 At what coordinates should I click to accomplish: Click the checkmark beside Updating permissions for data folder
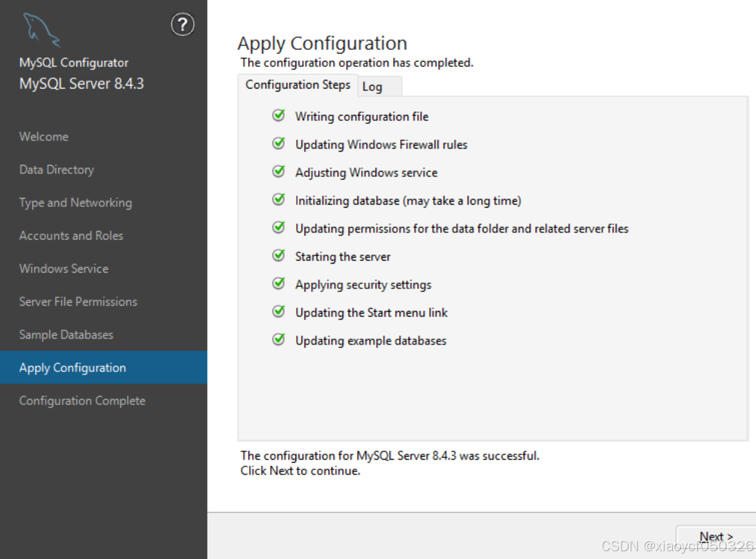(x=279, y=227)
